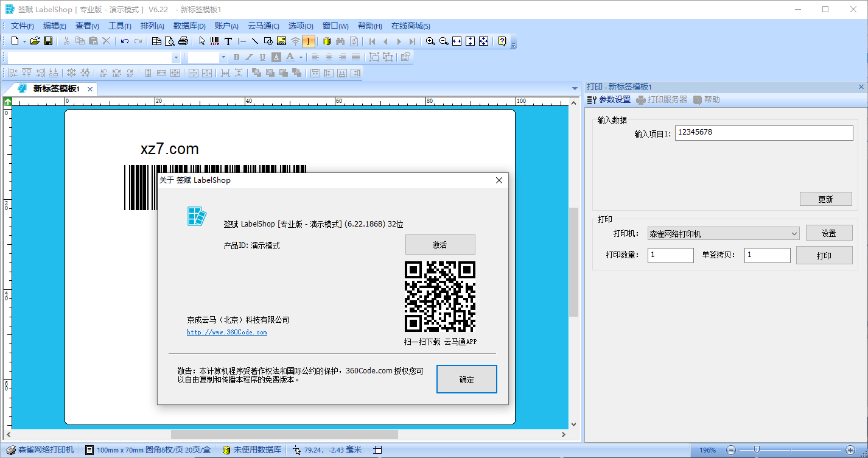This screenshot has height=458, width=868.
Task: Undo the last action
Action: (125, 41)
